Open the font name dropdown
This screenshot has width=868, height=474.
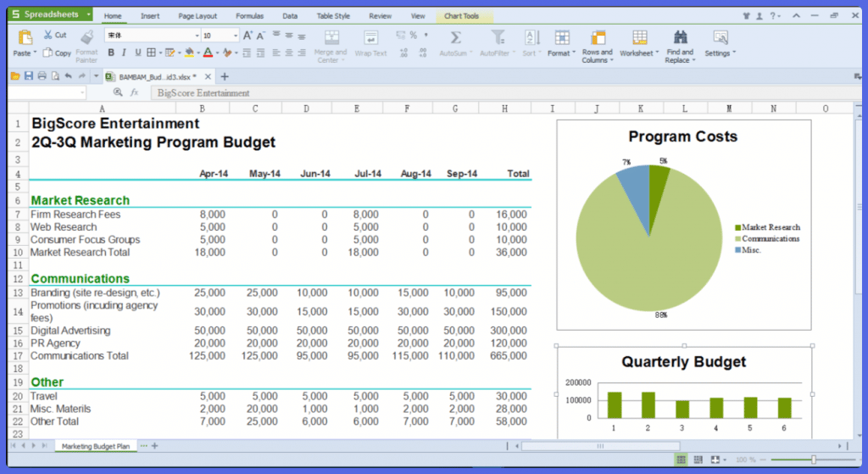click(197, 36)
